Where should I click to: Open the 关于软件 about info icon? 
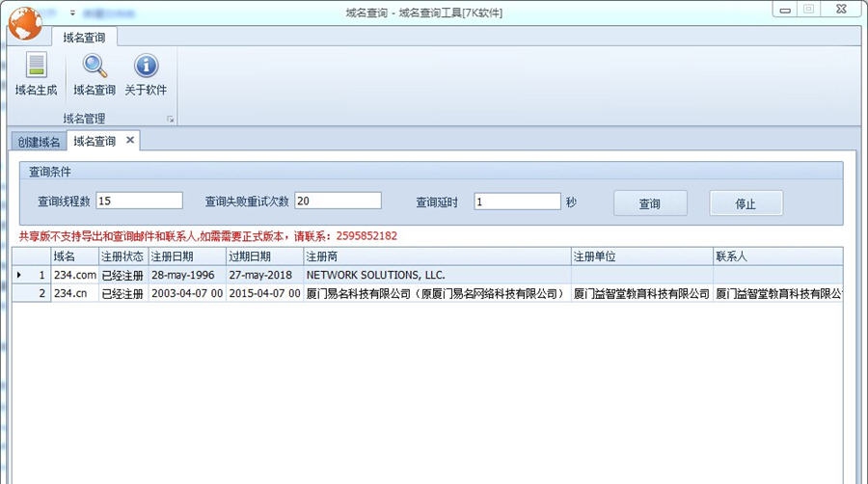[x=146, y=75]
